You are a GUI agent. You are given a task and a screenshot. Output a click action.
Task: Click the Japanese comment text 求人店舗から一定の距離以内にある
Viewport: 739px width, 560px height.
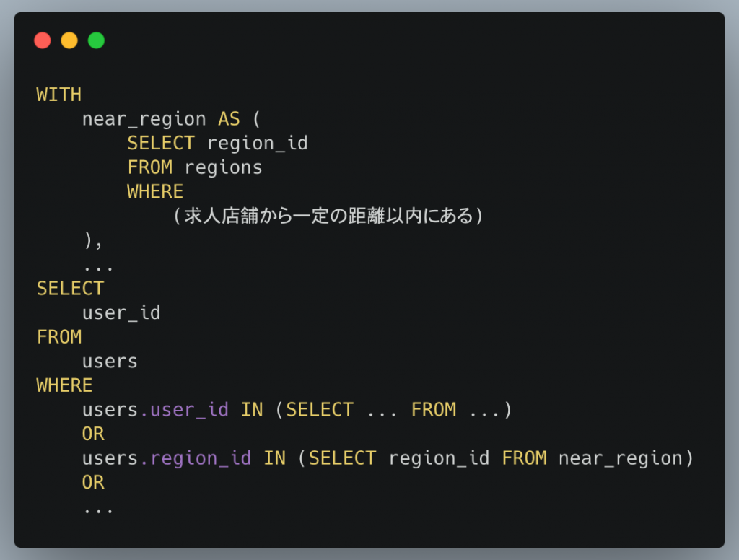[x=328, y=216]
